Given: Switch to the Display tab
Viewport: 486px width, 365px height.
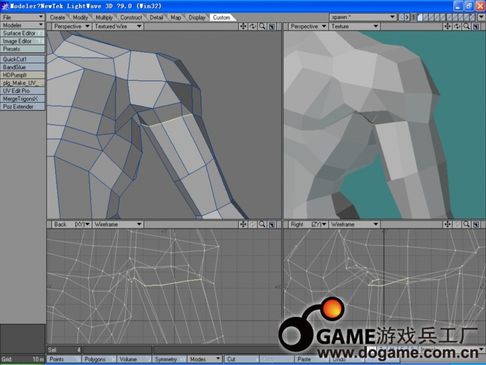Looking at the screenshot, I should (x=197, y=18).
